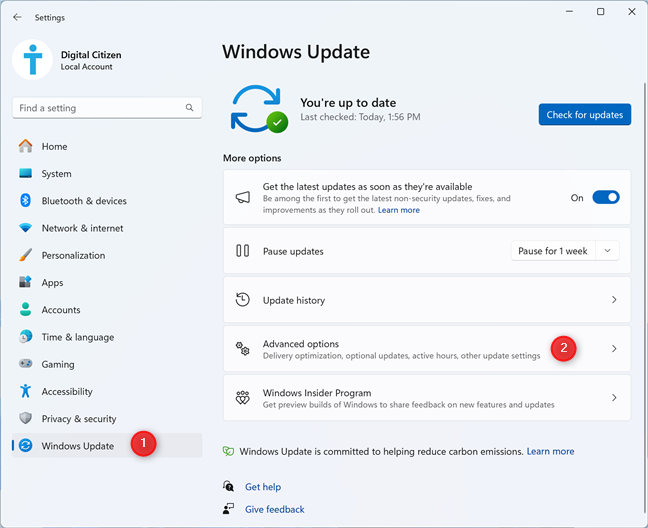The width and height of the screenshot is (648, 528).
Task: Close the Settings window
Action: pos(632,12)
